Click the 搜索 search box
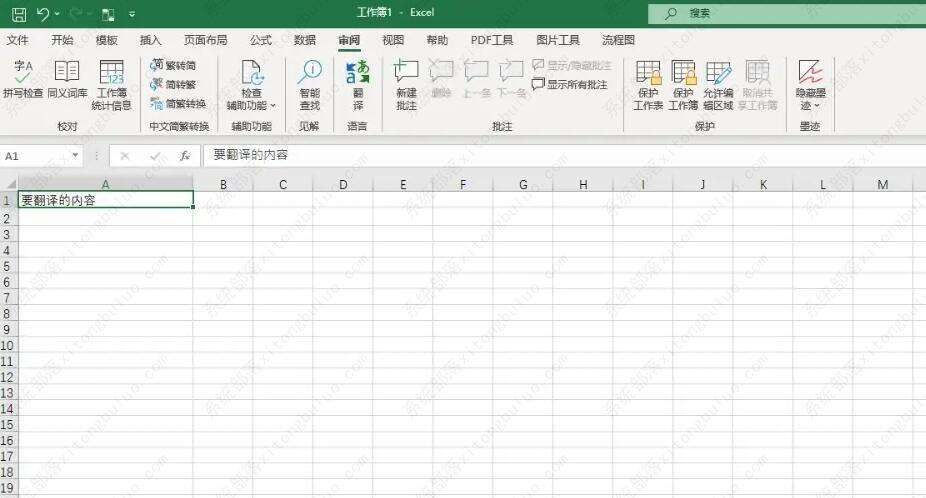The width and height of the screenshot is (926, 498). (787, 13)
